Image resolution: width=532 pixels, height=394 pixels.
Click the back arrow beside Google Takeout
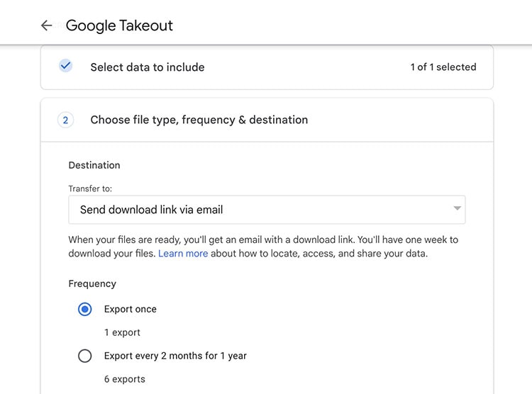tap(47, 26)
